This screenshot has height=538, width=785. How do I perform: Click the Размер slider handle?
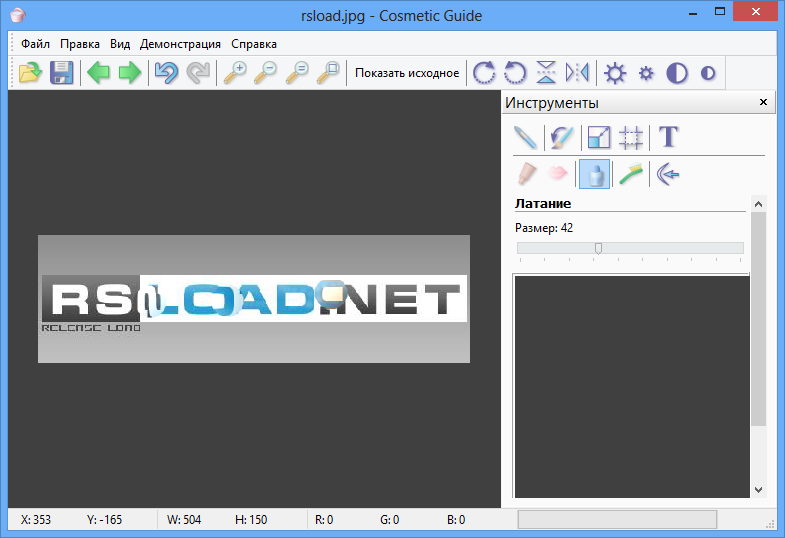tap(598, 248)
